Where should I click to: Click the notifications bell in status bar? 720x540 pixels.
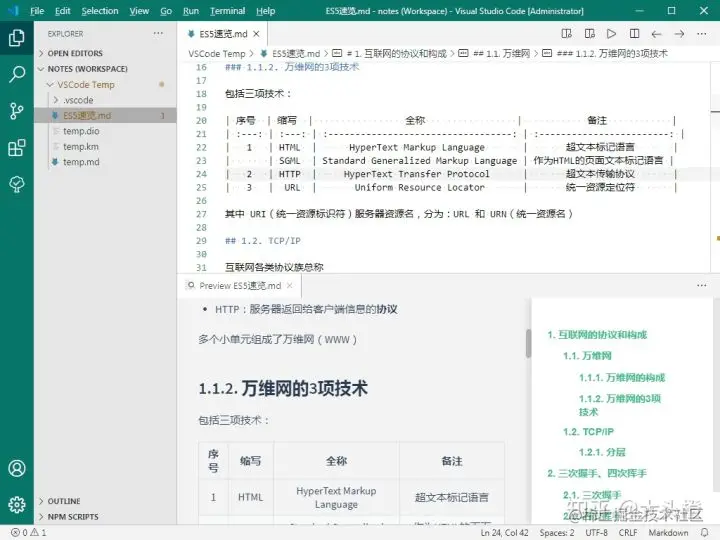click(704, 533)
